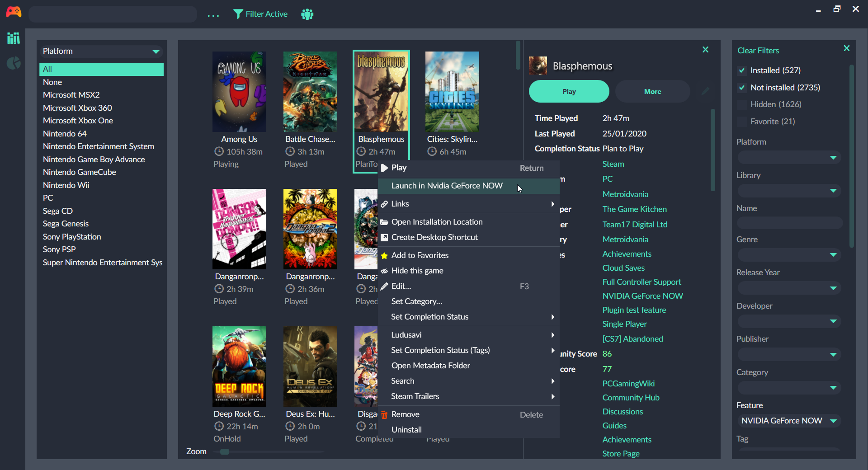The height and width of the screenshot is (470, 868).
Task: Enable the Hidden (1626) filter
Action: [x=742, y=104]
